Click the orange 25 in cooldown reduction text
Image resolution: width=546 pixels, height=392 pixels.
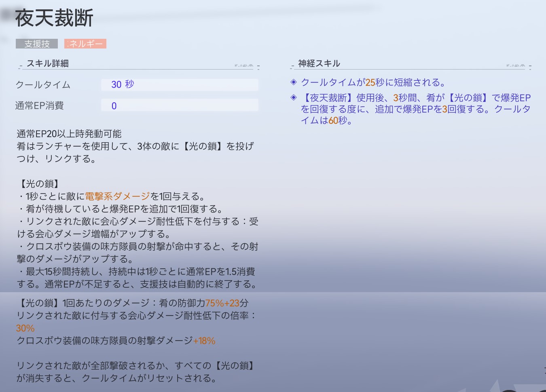click(370, 82)
